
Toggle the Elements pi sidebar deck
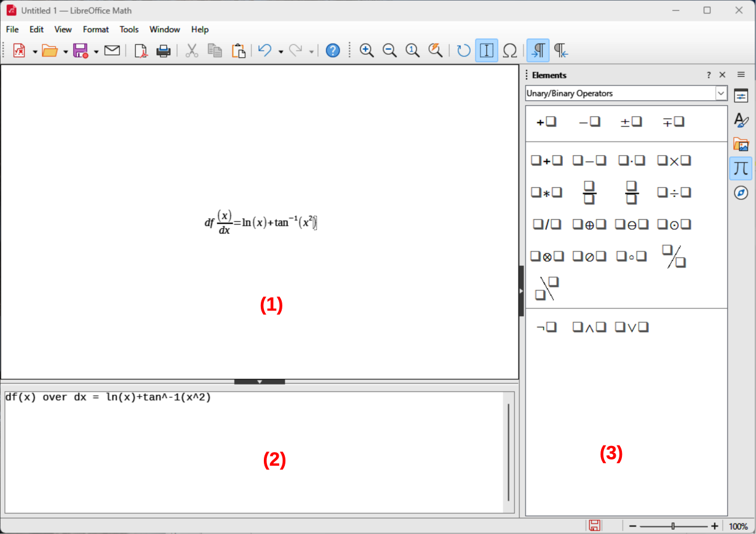click(x=741, y=168)
